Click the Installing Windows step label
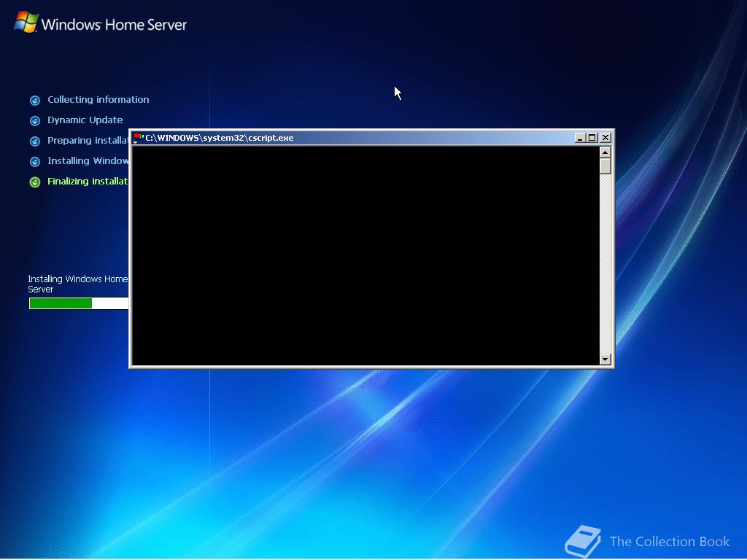747x560 pixels. [x=88, y=161]
